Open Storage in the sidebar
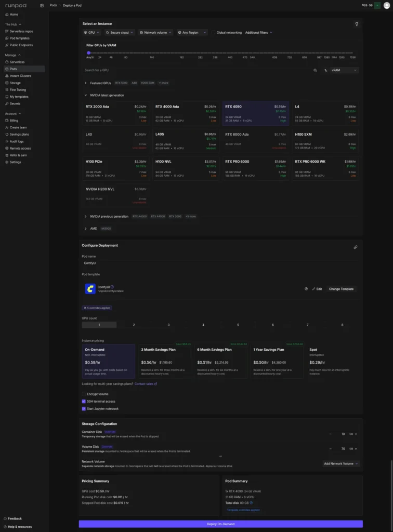This screenshot has height=532, width=393. (x=15, y=83)
